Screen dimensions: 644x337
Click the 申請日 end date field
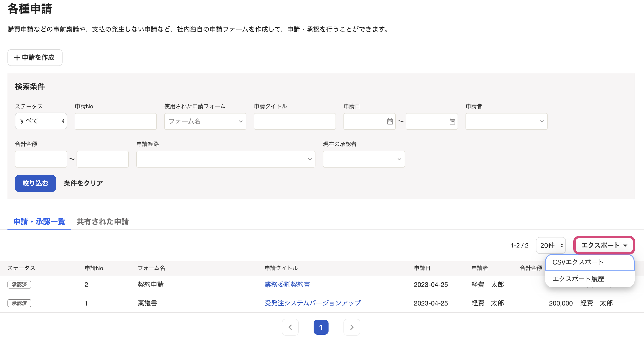click(431, 121)
